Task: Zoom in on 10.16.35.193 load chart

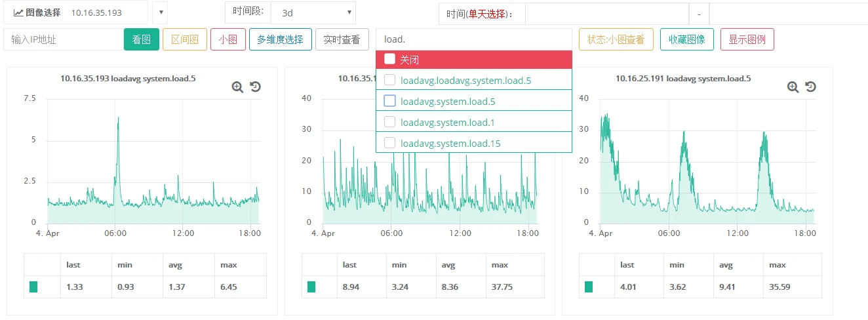Action: tap(237, 87)
